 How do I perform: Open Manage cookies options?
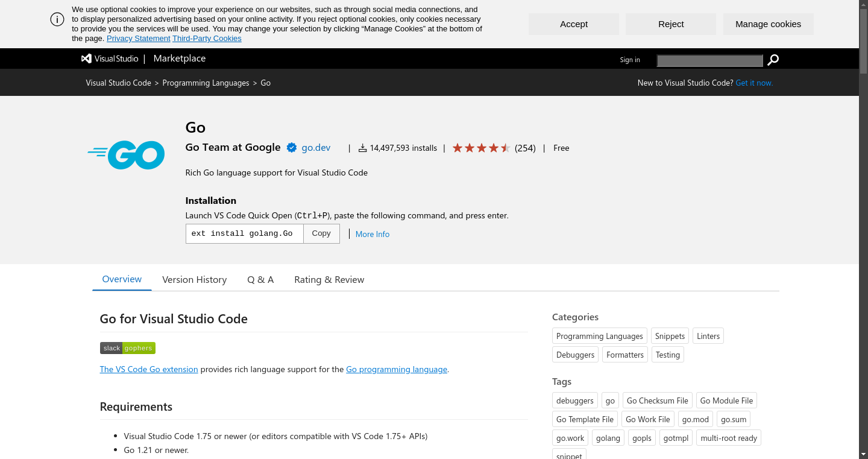pos(769,24)
